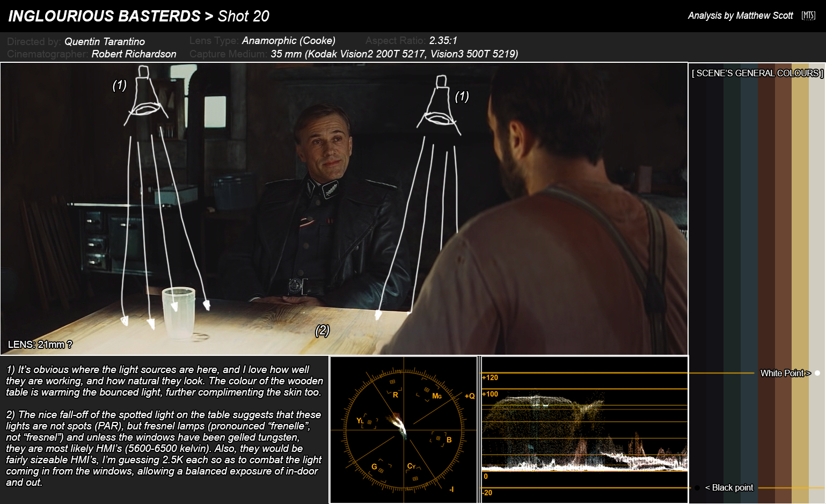Click the cinematographer name 'Robert Richardson'
The width and height of the screenshot is (826, 504).
tap(134, 54)
